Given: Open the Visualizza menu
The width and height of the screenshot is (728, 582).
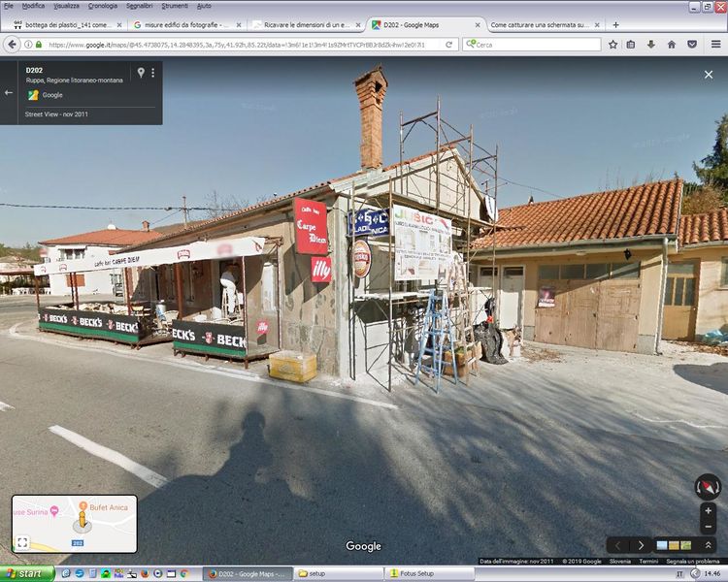Looking at the screenshot, I should [x=66, y=6].
